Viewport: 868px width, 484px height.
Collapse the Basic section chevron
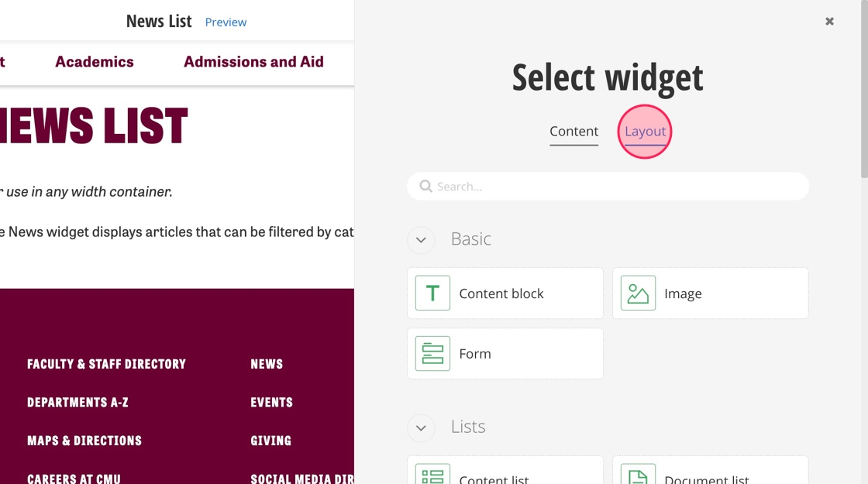pyautogui.click(x=421, y=239)
